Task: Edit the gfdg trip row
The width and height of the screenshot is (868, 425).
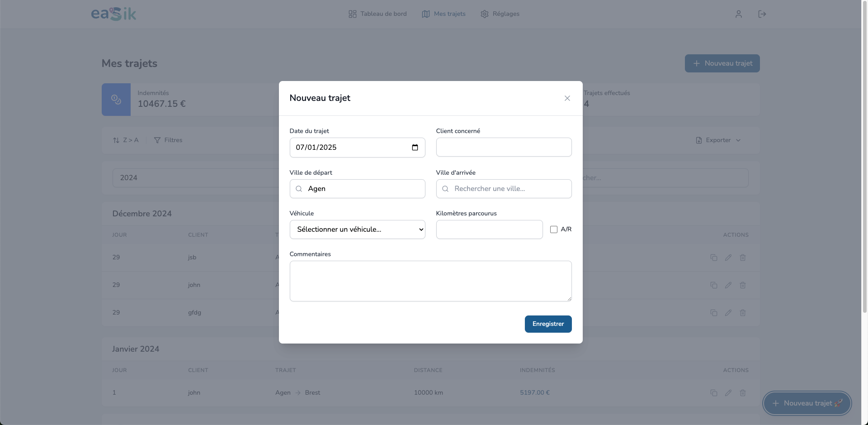Action: pyautogui.click(x=728, y=313)
